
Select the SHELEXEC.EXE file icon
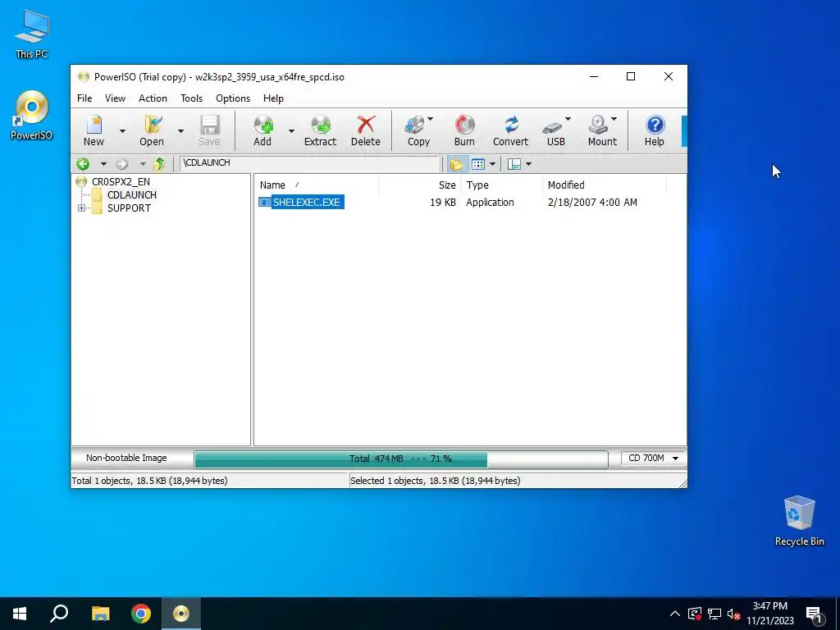point(265,202)
